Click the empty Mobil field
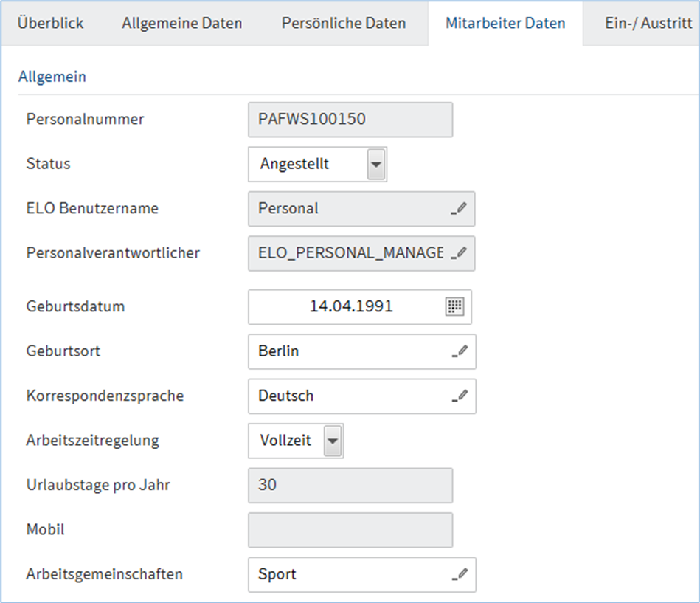Viewport: 700px width, 603px height. coord(350,530)
